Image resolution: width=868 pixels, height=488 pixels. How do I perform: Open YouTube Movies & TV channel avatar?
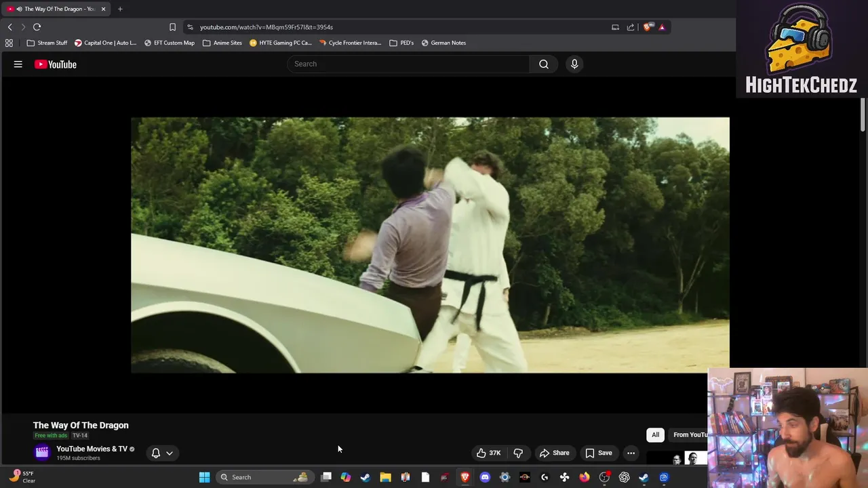[x=42, y=453]
